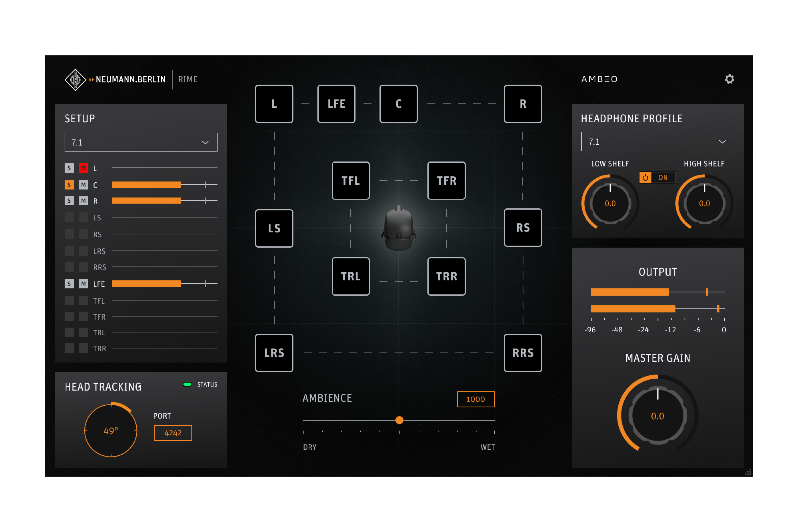Select the LFE speaker box
The width and height of the screenshot is (798, 532).
click(x=336, y=104)
